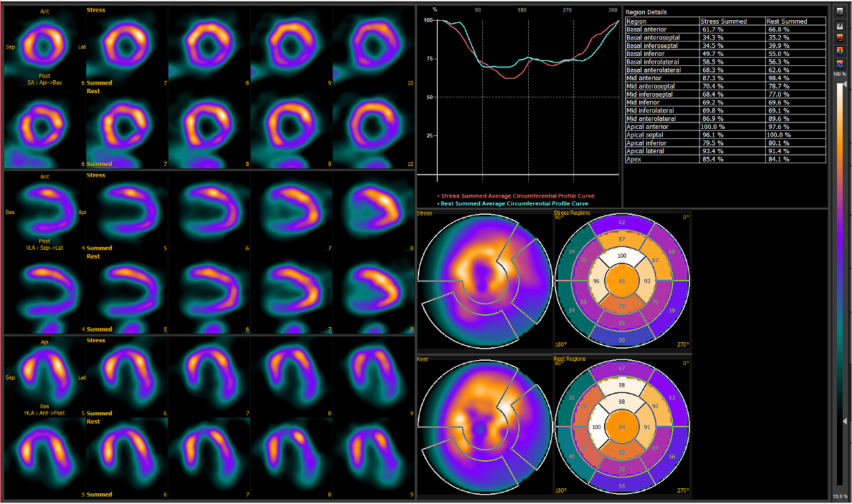Click the Rest polar map image
Image resolution: width=852 pixels, height=504 pixels.
484,427
